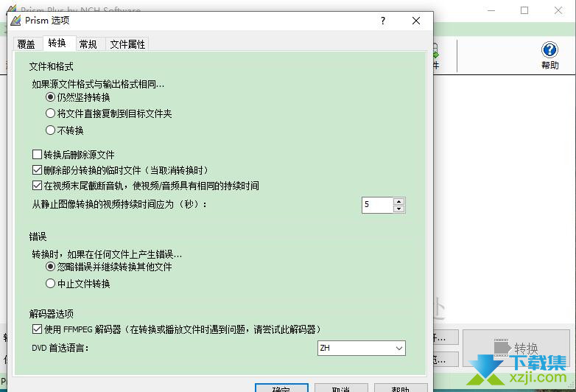The width and height of the screenshot is (576, 392).
Task: Select the 仍然坚持转换 radio option
Action: coord(78,97)
